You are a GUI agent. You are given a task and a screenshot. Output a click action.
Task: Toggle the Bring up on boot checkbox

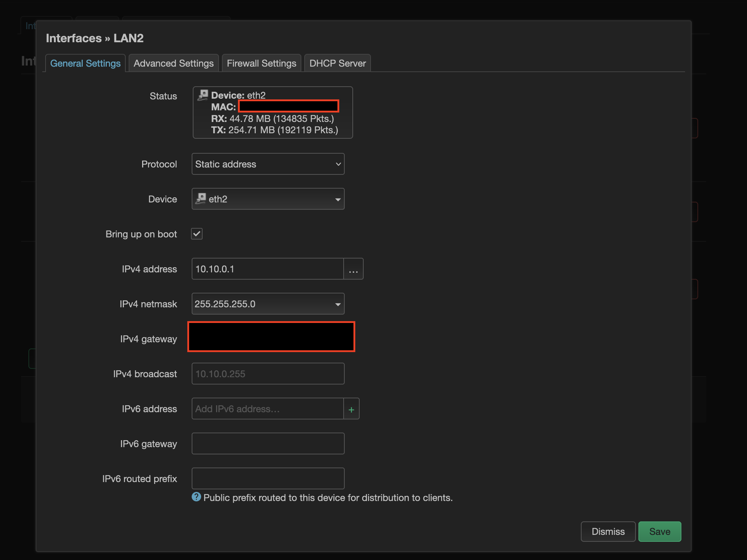(196, 234)
